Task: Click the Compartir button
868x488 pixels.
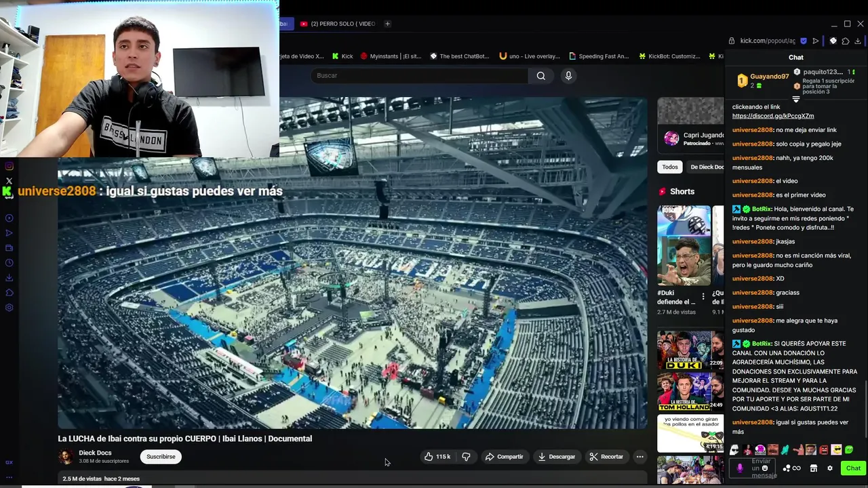Action: tap(504, 457)
